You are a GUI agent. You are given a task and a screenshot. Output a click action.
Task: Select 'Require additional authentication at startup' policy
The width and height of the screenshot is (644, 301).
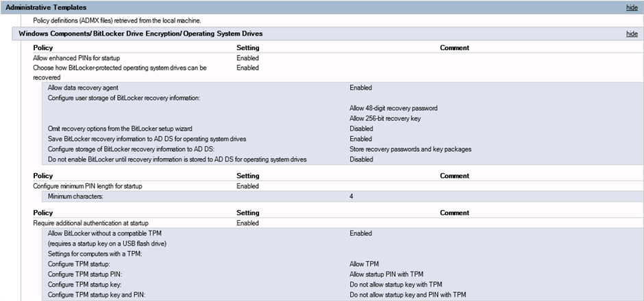point(90,223)
